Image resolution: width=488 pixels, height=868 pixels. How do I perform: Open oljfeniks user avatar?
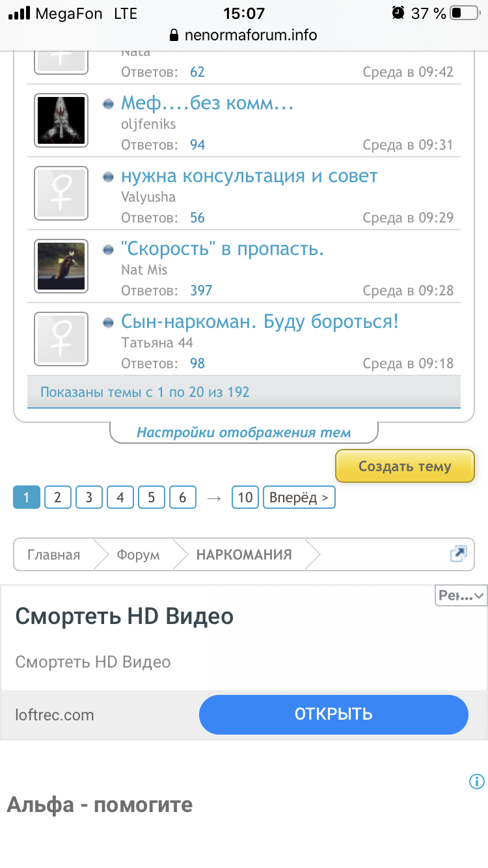[x=61, y=120]
